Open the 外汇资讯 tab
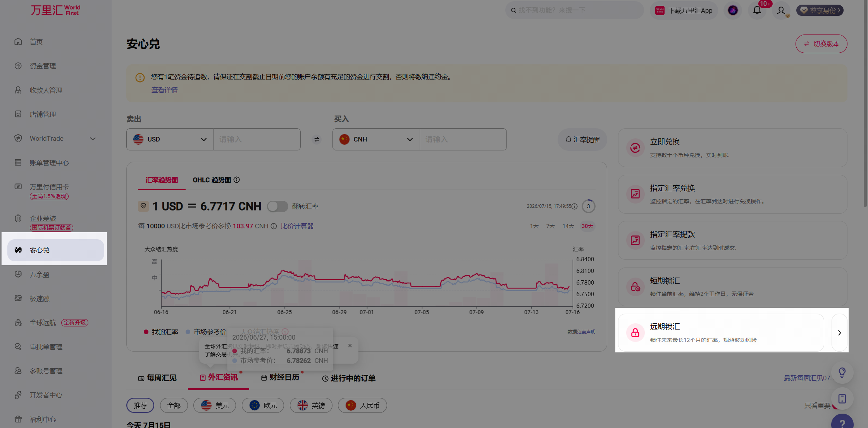 pos(219,378)
